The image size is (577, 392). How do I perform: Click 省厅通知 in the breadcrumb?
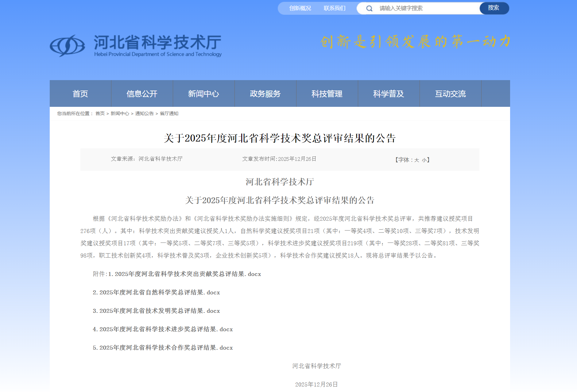pyautogui.click(x=169, y=114)
